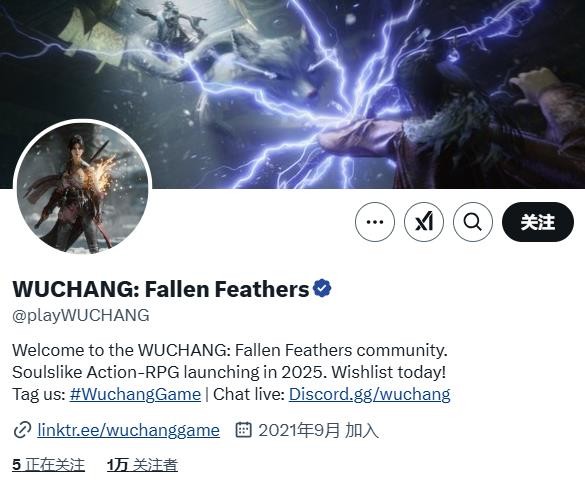Open the circular profile avatar photo
Screen dimensions: 585x491
point(82,188)
